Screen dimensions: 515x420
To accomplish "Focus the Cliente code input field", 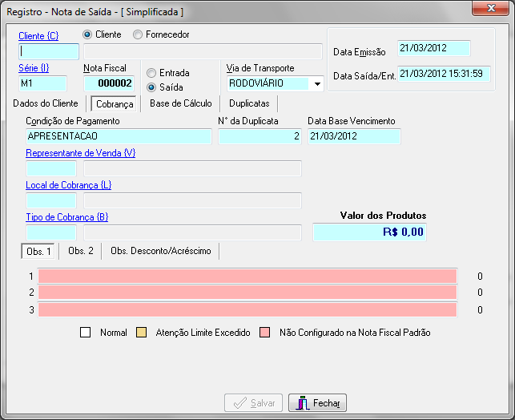I will [x=49, y=51].
